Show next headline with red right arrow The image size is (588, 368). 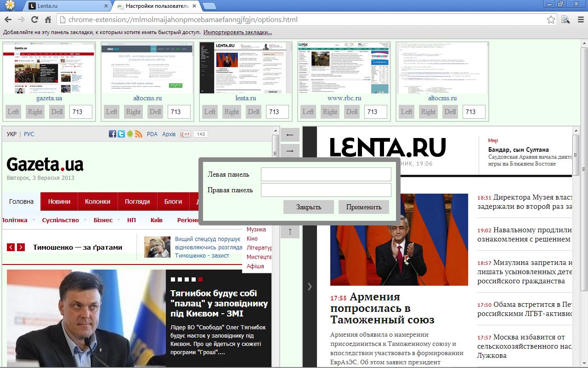point(21,247)
